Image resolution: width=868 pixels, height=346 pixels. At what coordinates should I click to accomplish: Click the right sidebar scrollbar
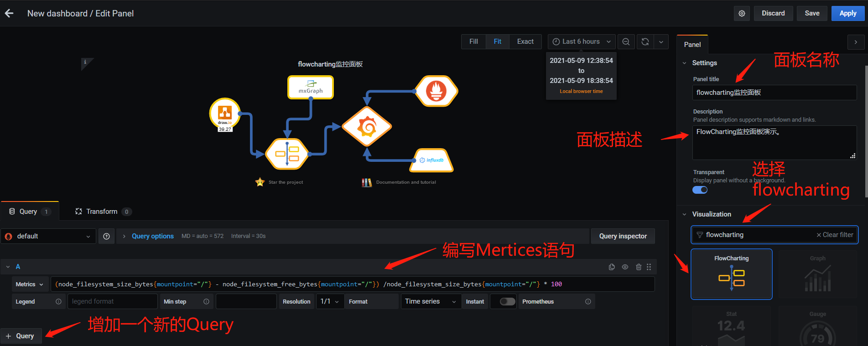pyautogui.click(x=866, y=132)
